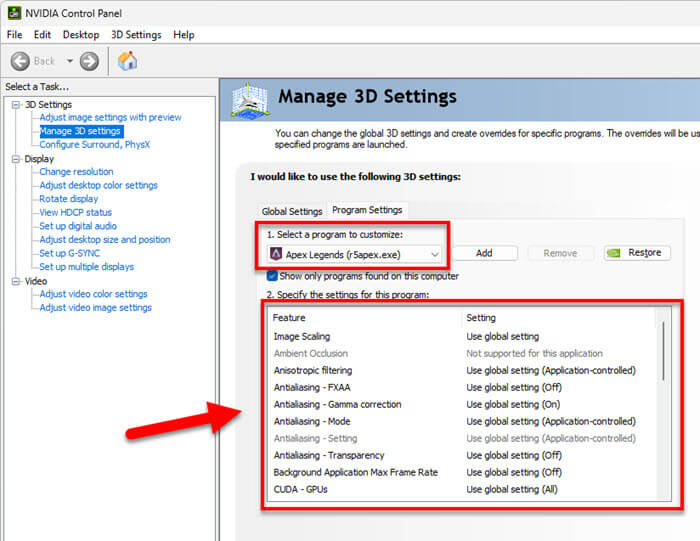Collapse the 3D Settings tree node
700x541 pixels.
pos(16,105)
